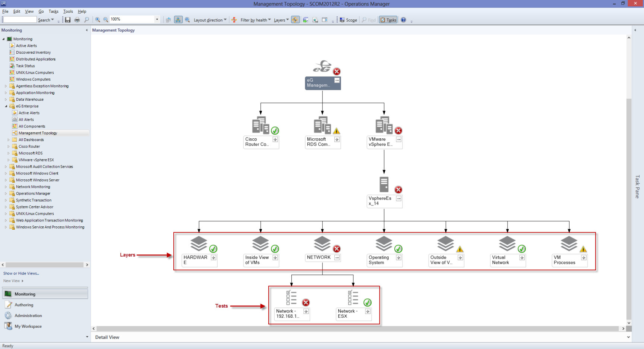The width and height of the screenshot is (644, 349).
Task: Click Show or Hide Views link
Action: coord(21,273)
